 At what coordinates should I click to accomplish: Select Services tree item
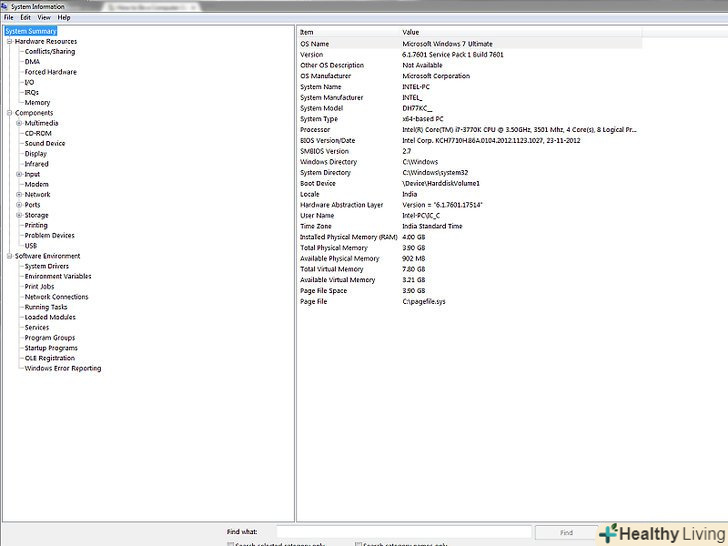pyautogui.click(x=37, y=327)
